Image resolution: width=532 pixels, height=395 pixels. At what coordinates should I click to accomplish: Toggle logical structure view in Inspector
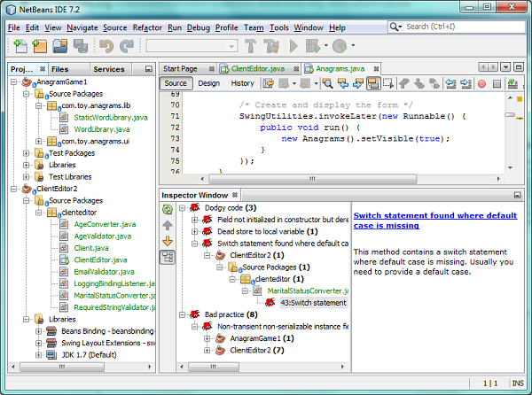[168, 257]
